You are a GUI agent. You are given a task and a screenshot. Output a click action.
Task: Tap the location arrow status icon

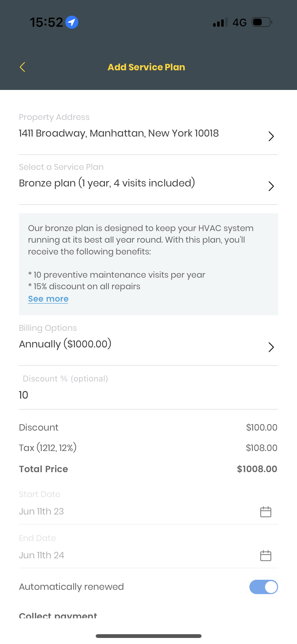click(x=72, y=22)
